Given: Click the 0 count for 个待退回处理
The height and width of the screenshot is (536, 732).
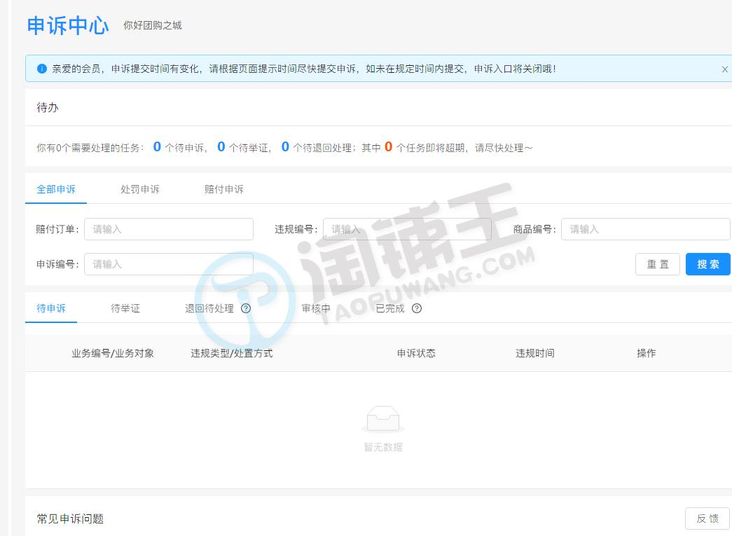Looking at the screenshot, I should [x=285, y=147].
